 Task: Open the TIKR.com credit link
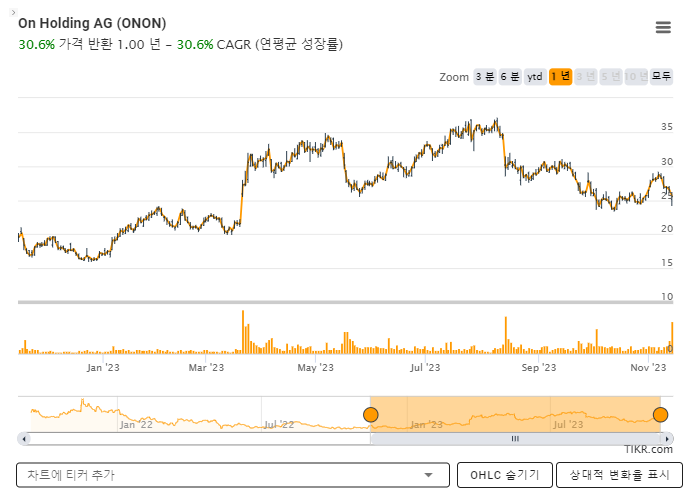tap(648, 450)
